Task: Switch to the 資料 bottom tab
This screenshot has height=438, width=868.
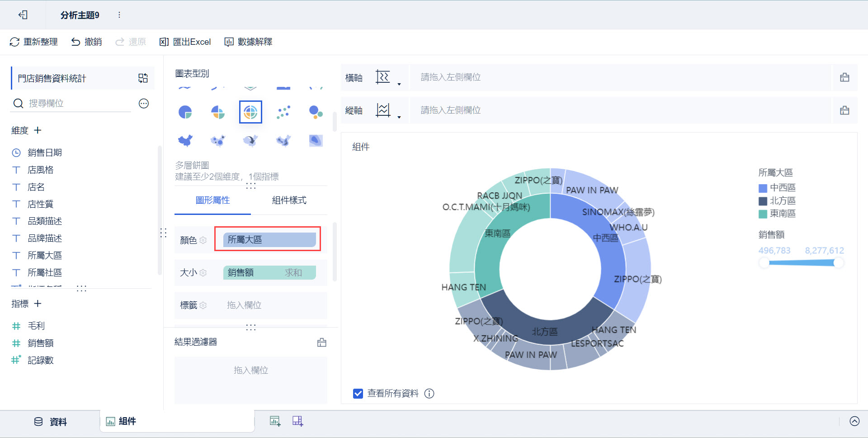Action: 51,422
